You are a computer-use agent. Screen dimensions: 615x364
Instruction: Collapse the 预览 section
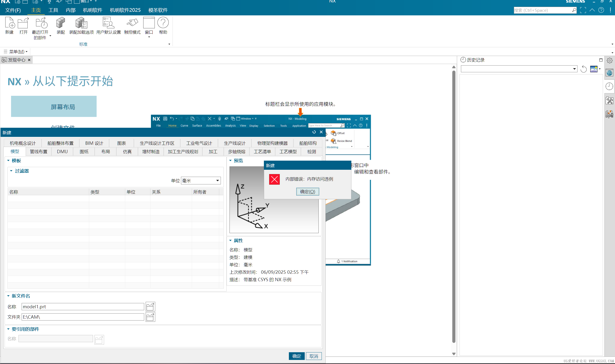pyautogui.click(x=230, y=160)
